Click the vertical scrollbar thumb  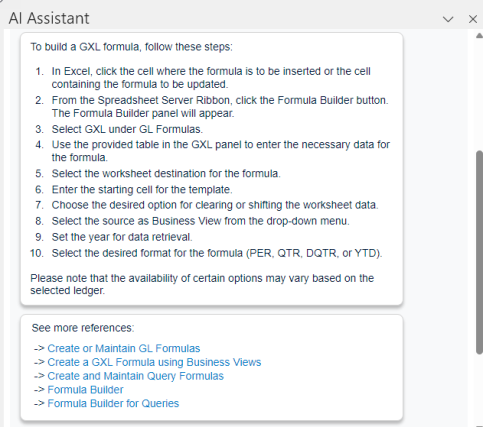[479, 252]
